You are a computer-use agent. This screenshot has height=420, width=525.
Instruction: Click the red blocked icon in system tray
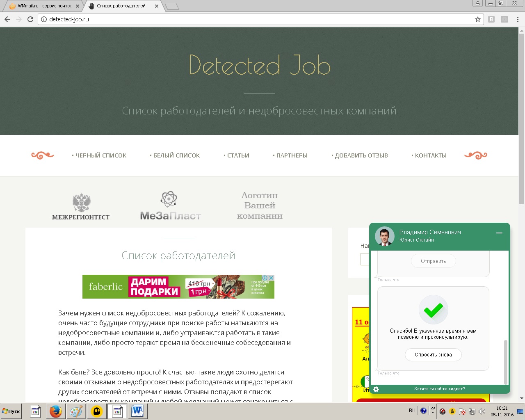coord(443,411)
